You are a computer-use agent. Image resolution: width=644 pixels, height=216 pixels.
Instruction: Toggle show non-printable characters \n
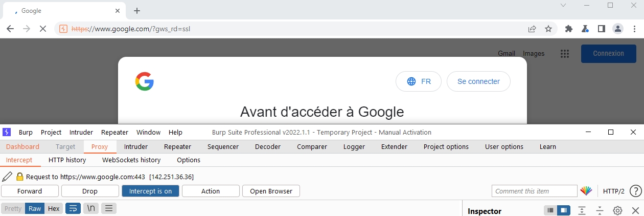tap(91, 208)
